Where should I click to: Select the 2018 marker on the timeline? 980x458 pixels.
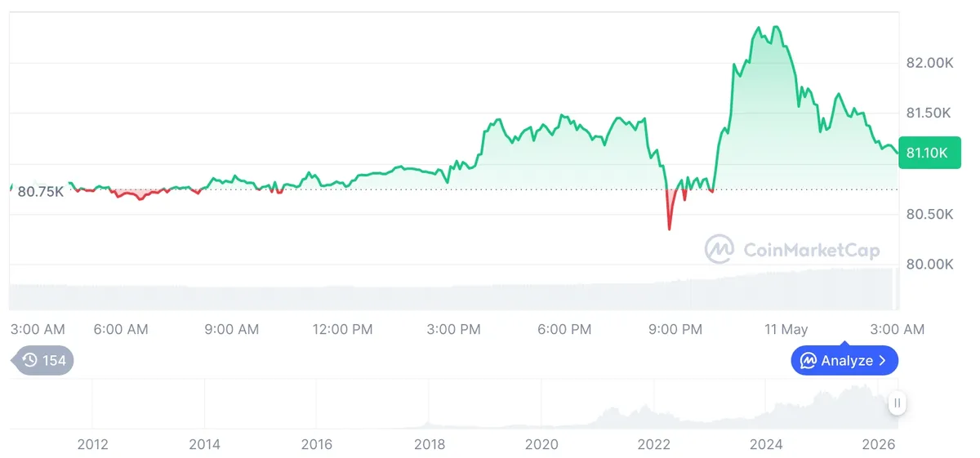coord(430,444)
